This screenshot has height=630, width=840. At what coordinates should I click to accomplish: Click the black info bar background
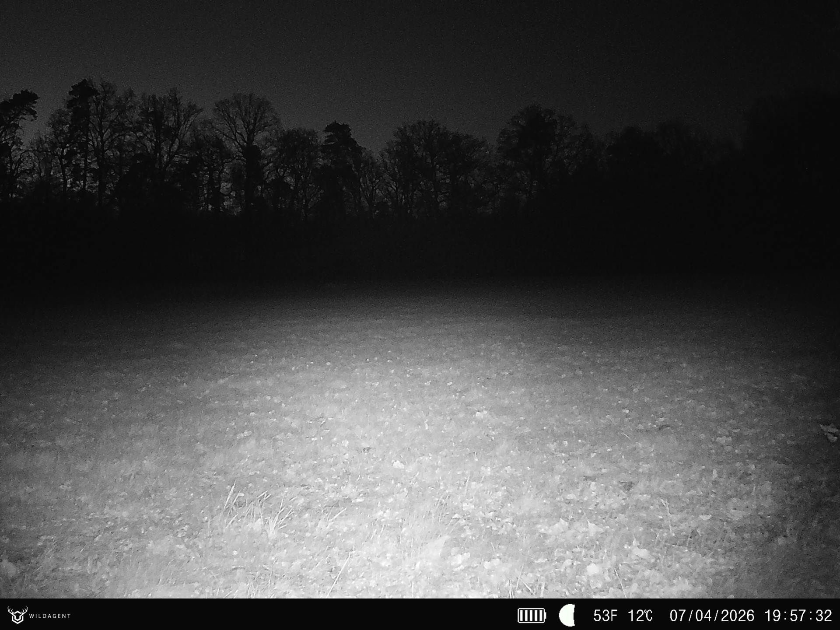tap(306, 616)
